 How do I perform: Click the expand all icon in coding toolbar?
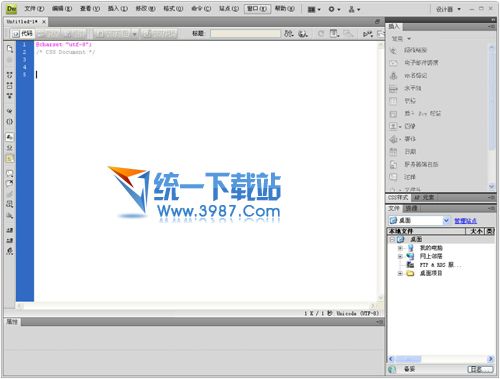point(10,96)
